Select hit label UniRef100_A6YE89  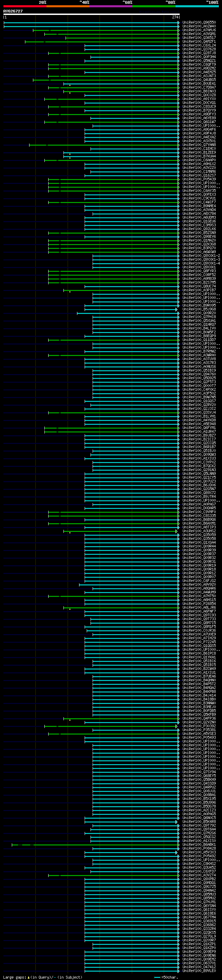tap(199, 118)
